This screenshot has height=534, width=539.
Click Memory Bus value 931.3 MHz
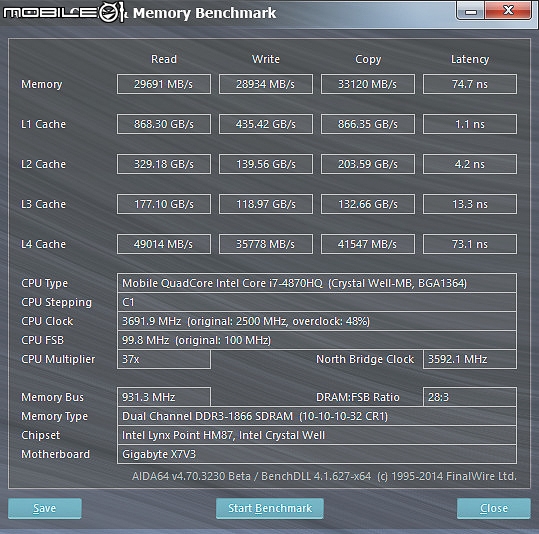[164, 397]
